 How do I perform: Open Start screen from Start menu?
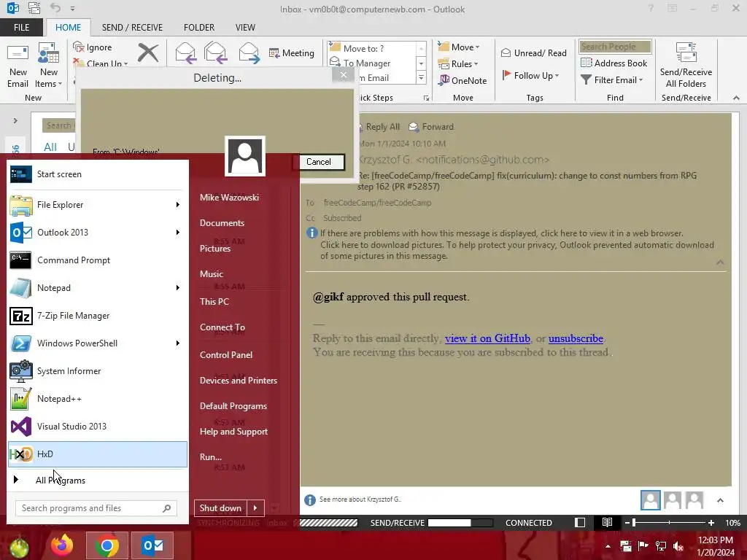(97, 174)
